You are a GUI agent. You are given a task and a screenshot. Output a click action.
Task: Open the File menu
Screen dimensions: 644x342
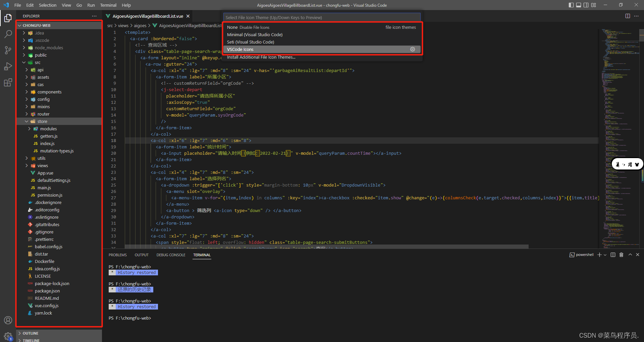[x=18, y=5]
